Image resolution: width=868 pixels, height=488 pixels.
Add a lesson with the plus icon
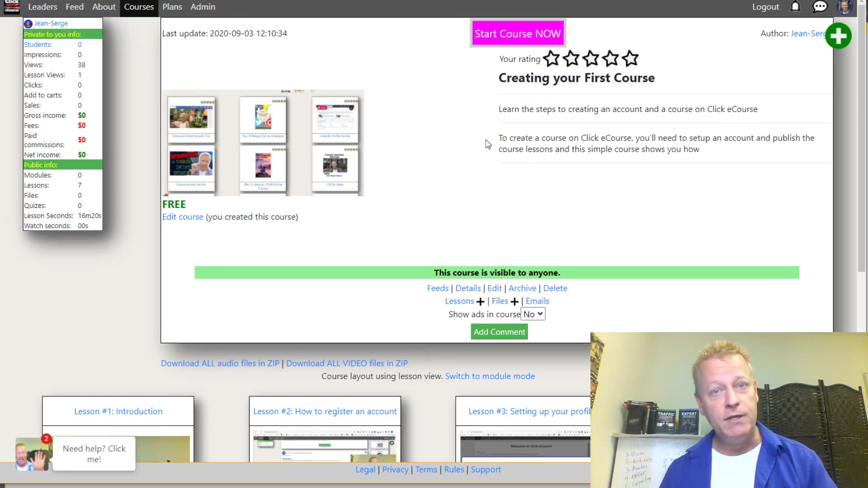(x=480, y=301)
